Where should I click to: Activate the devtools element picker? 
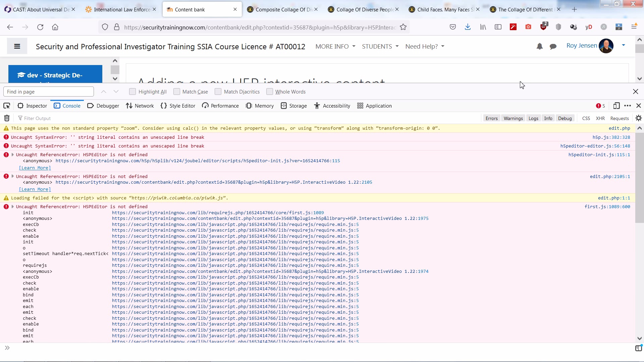coord(7,106)
